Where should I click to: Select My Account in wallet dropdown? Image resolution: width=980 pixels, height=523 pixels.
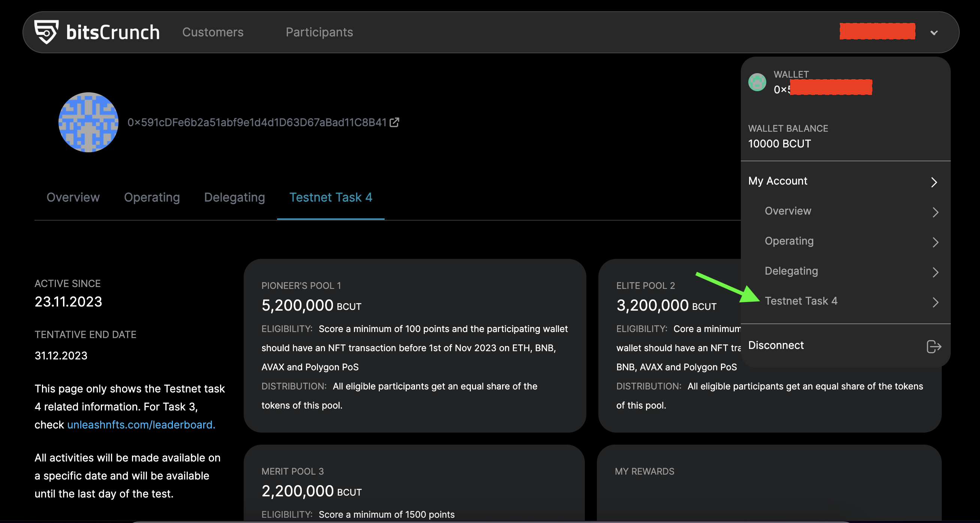778,181
